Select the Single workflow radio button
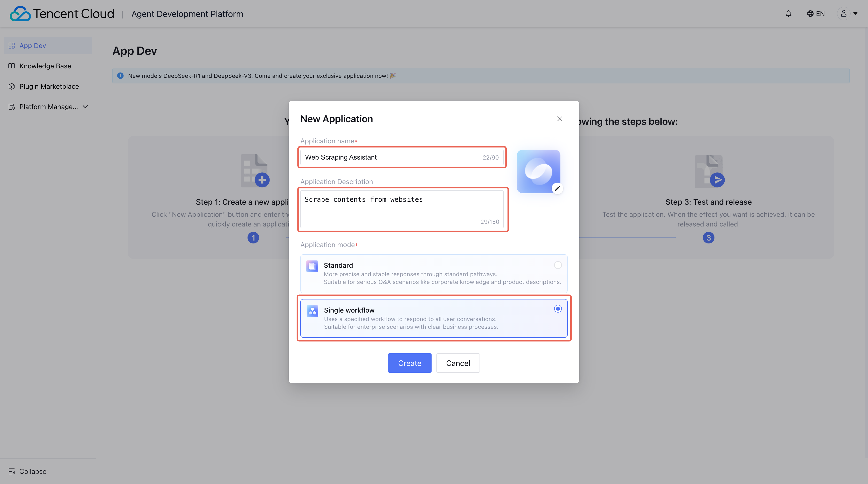This screenshot has height=484, width=868. click(558, 309)
